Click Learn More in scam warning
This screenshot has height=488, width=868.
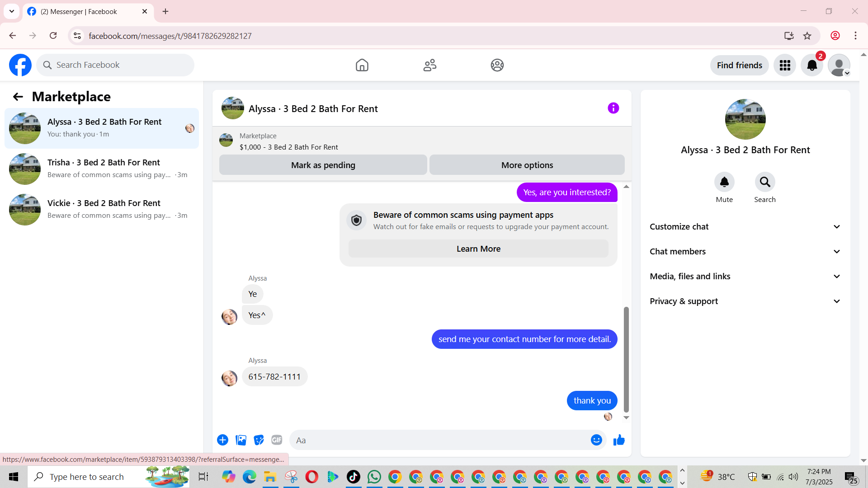[478, 249]
